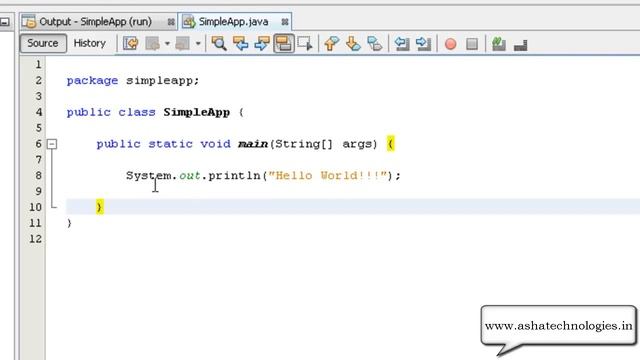
Task: Click the 'class' keyword on line 4
Action: click(x=137, y=112)
